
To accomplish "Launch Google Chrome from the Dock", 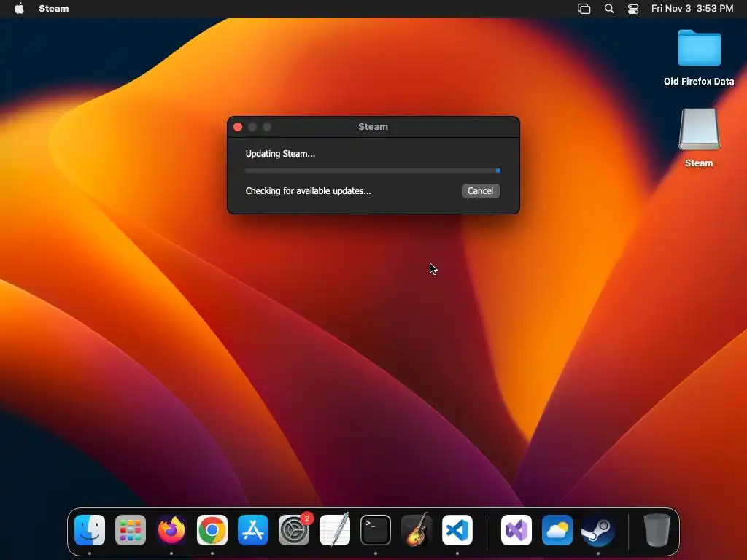I will pyautogui.click(x=212, y=530).
